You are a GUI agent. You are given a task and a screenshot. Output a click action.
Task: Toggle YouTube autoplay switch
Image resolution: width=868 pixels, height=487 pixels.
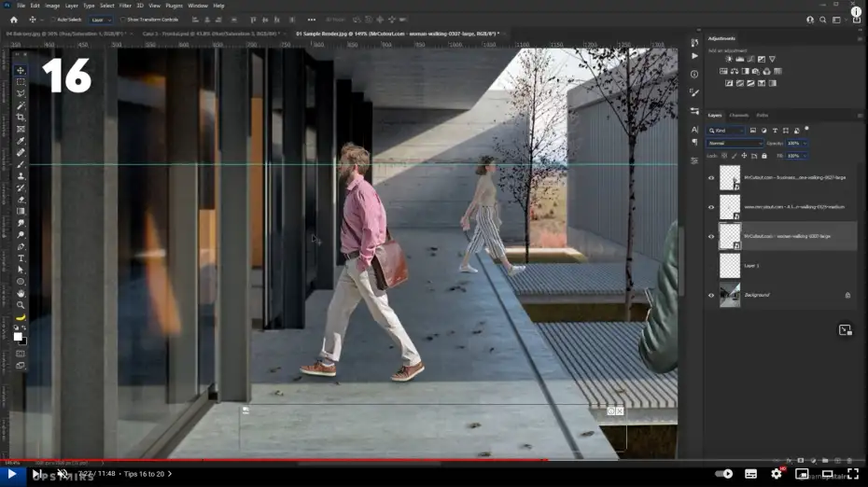coord(724,474)
